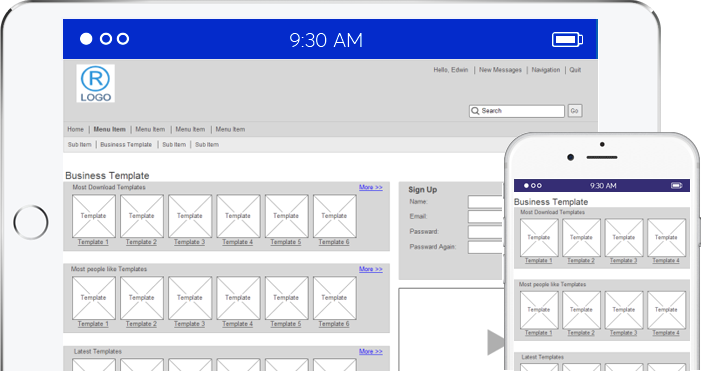The width and height of the screenshot is (701, 371).
Task: Open Template 3 thumbnail in tablet Most Download
Action: [x=190, y=216]
